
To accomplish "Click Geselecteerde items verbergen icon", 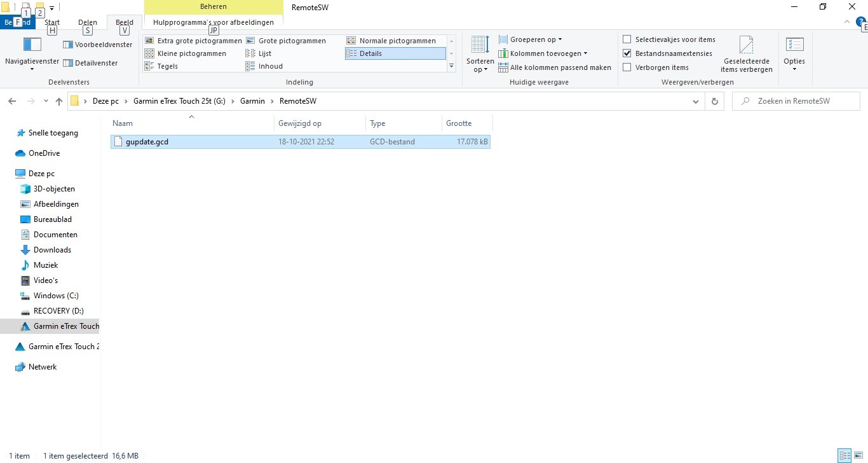I will click(x=746, y=46).
